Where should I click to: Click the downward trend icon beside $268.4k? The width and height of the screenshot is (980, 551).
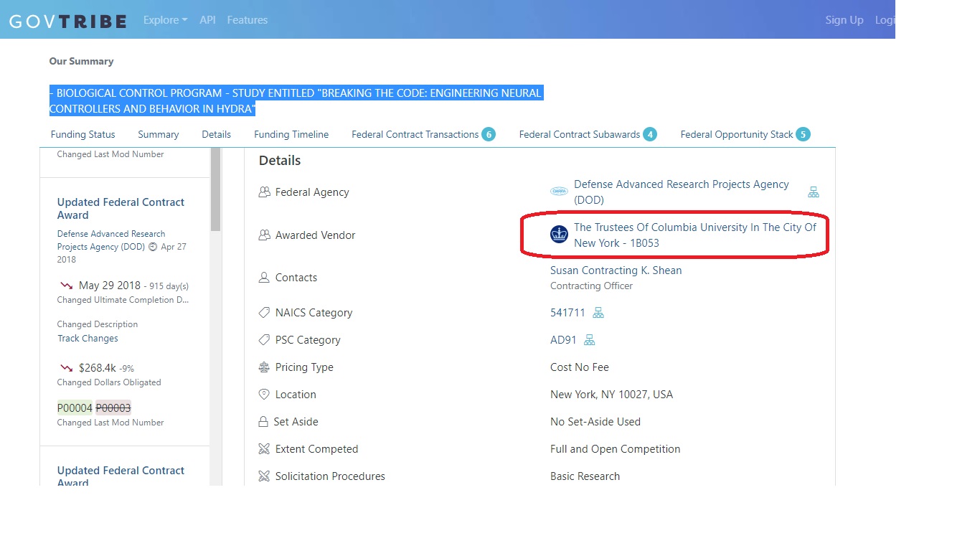coord(67,368)
